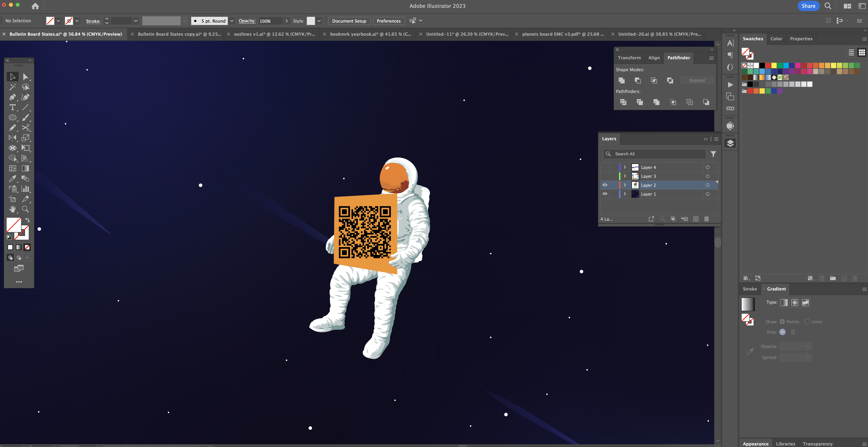Open the fill color dropdown

click(58, 21)
